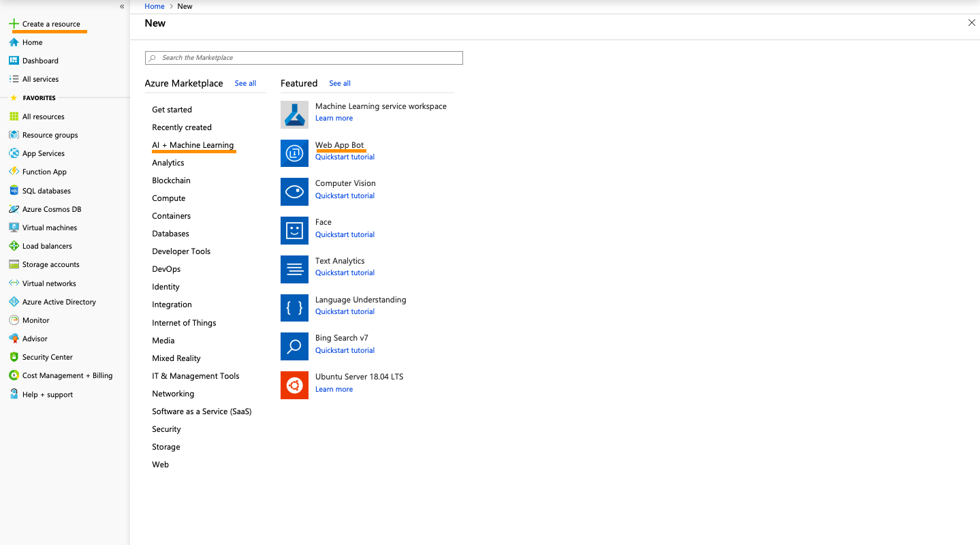Open the Bing Search v7 icon

pyautogui.click(x=294, y=347)
